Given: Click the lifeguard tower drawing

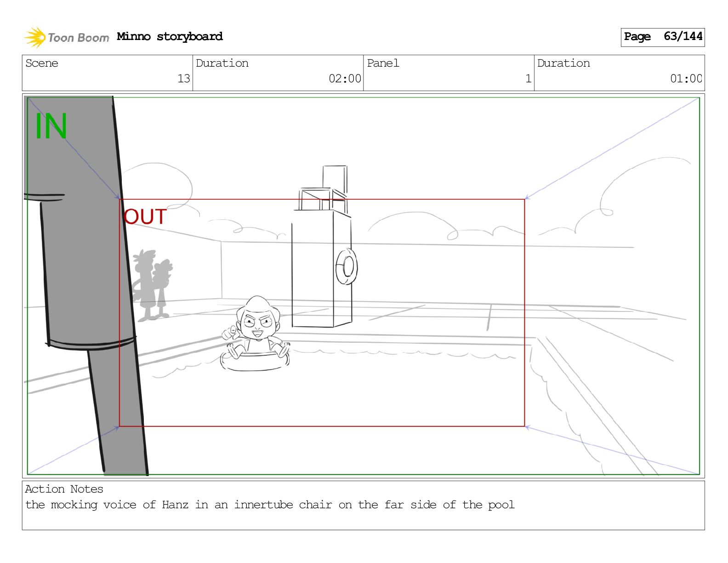Looking at the screenshot, I should point(322,247).
